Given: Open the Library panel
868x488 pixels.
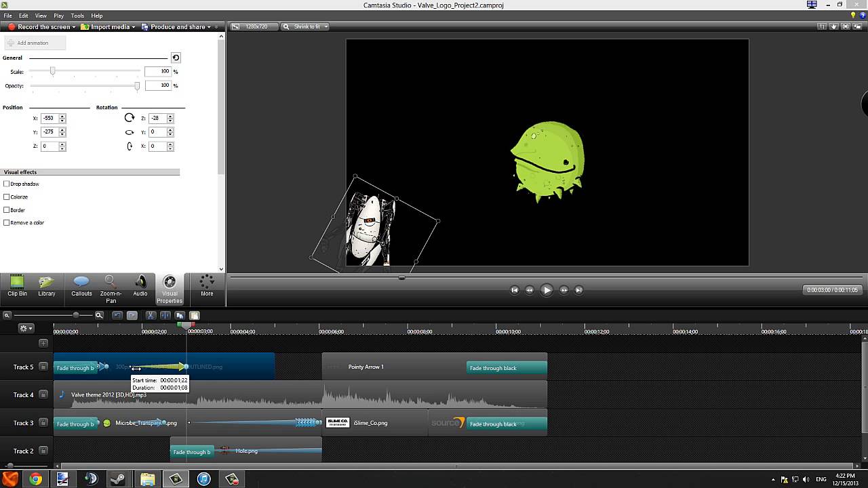Looking at the screenshot, I should (47, 287).
